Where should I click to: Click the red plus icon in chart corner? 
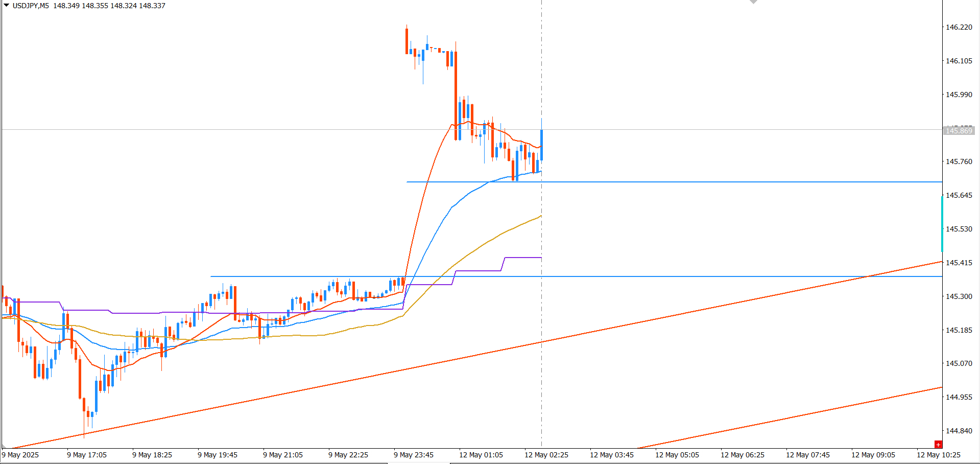pos(938,445)
